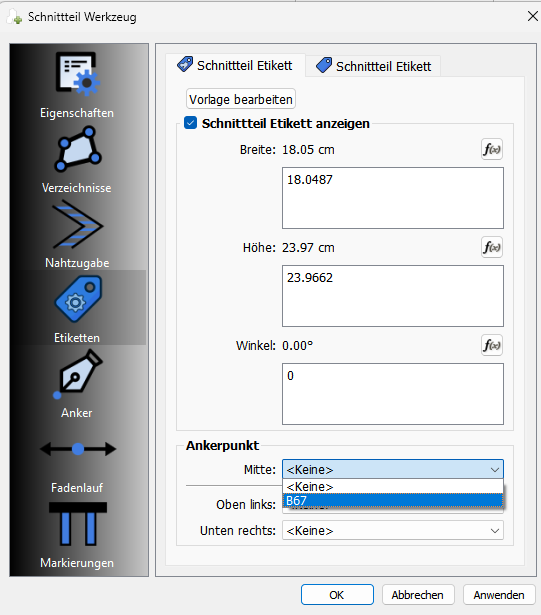Switch to the second Schnittteil Etikett tab
Image resolution: width=541 pixels, height=615 pixels.
pos(373,66)
